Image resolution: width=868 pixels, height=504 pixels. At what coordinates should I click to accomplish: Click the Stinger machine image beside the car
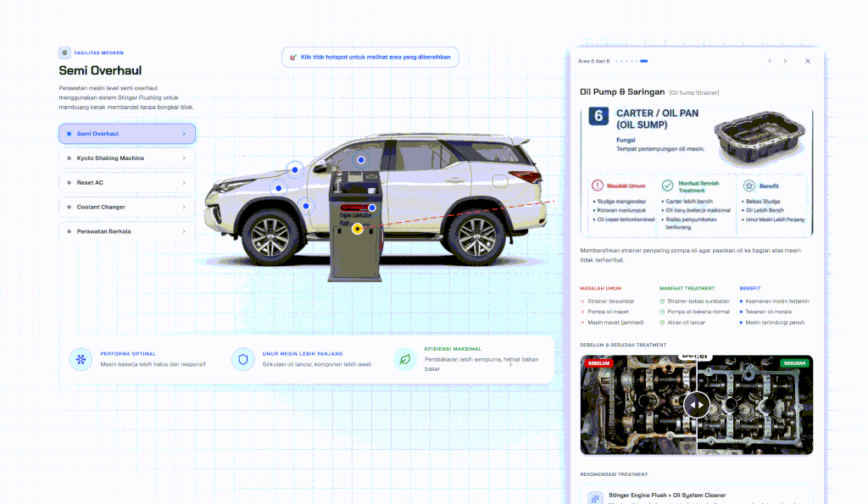pos(355,227)
